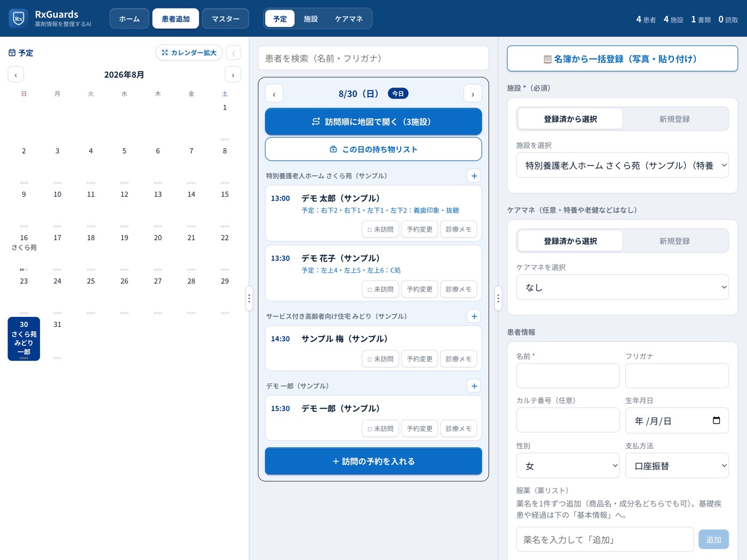
Task: Add visit to さくら苑 facility group
Action: coord(474,175)
